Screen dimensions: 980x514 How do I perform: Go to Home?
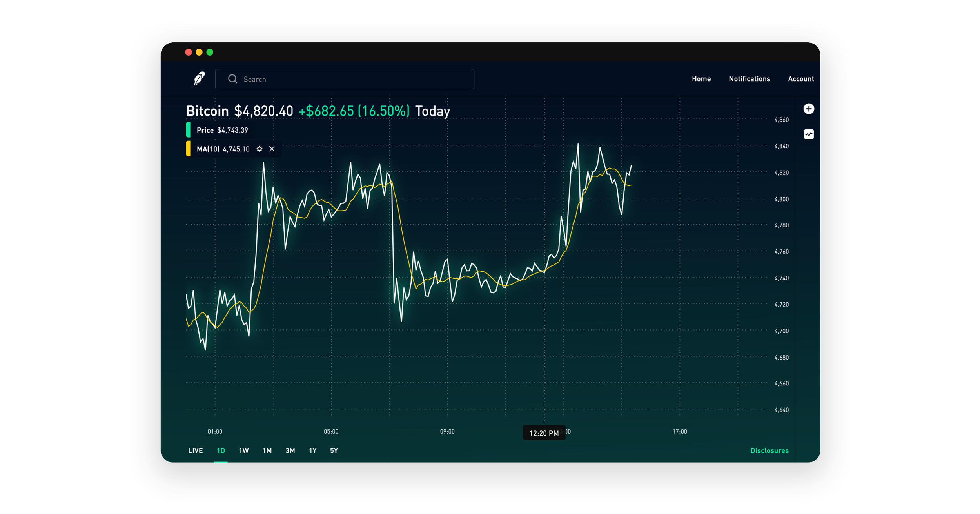click(701, 79)
